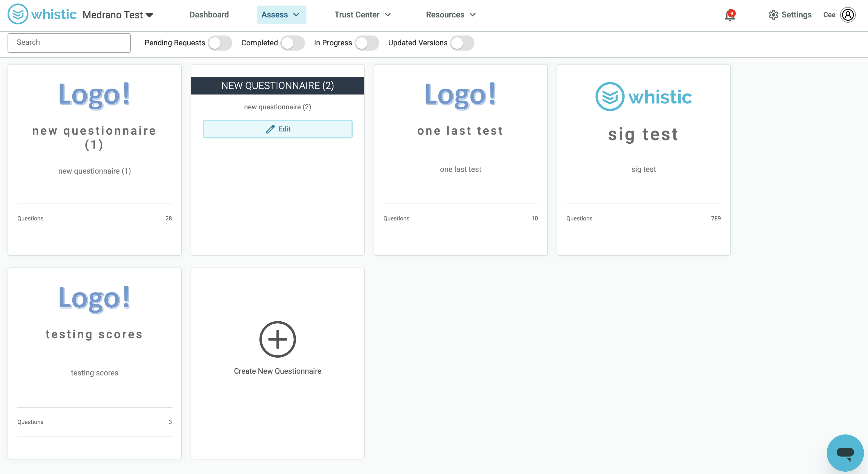The width and height of the screenshot is (868, 474).
Task: Expand the Assess menu
Action: point(281,15)
